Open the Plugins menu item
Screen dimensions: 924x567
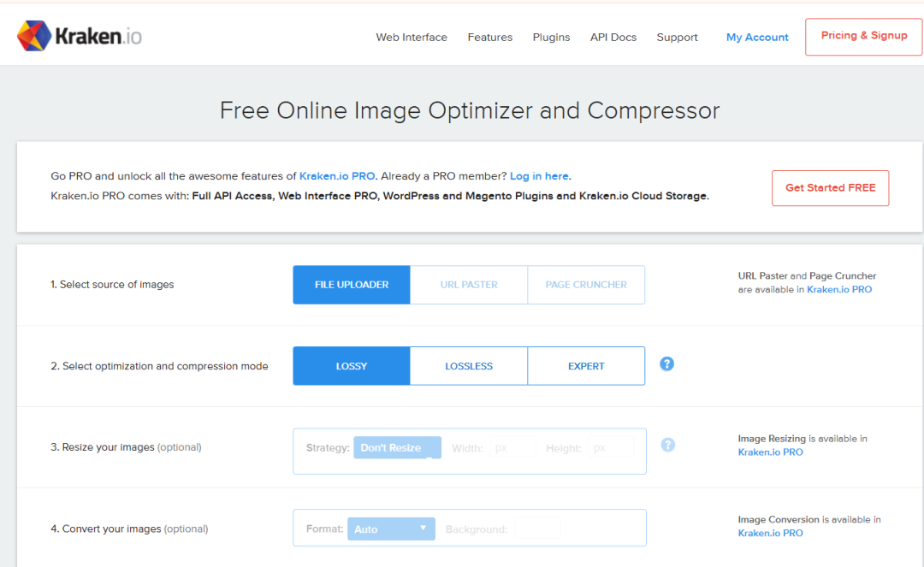[x=551, y=37]
